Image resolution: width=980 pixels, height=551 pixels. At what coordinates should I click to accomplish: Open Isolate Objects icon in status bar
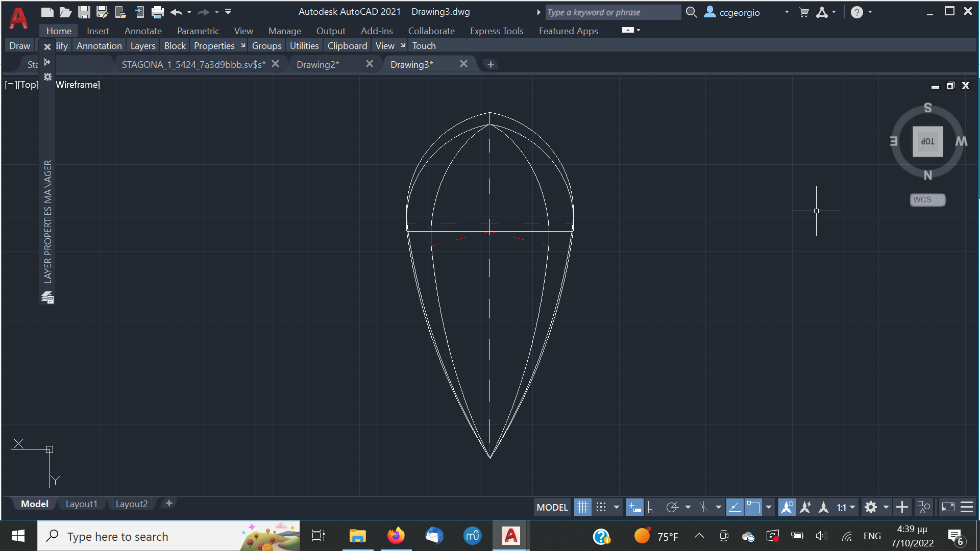click(923, 507)
